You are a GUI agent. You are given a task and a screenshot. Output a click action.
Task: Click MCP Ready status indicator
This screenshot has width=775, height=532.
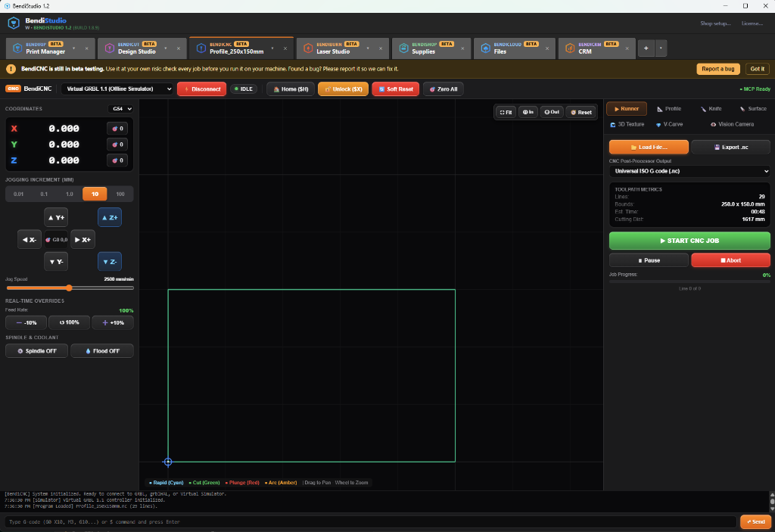tap(755, 89)
